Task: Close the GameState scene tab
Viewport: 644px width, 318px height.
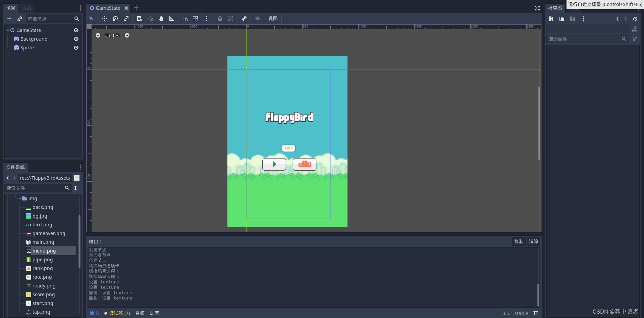Action: pos(126,8)
